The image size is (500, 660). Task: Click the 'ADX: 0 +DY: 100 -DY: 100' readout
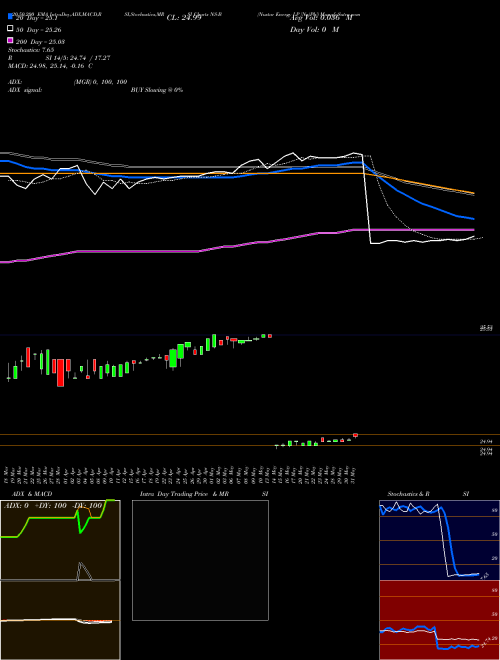[x=53, y=505]
